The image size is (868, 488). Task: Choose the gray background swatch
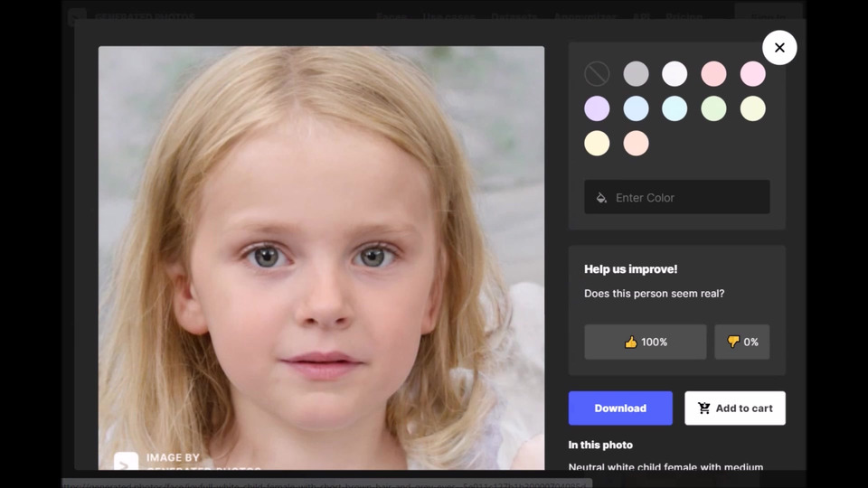[636, 73]
